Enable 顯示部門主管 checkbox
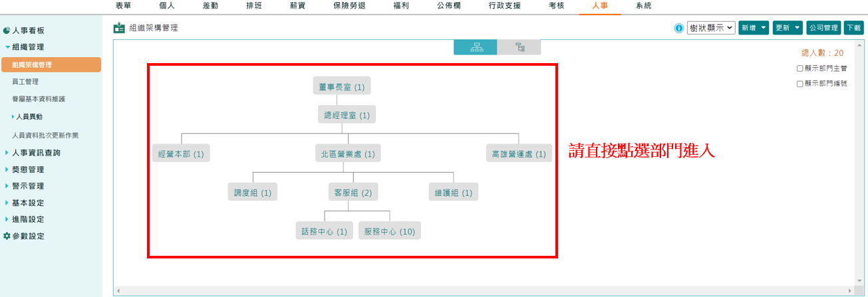The height and width of the screenshot is (297, 868). pos(800,68)
